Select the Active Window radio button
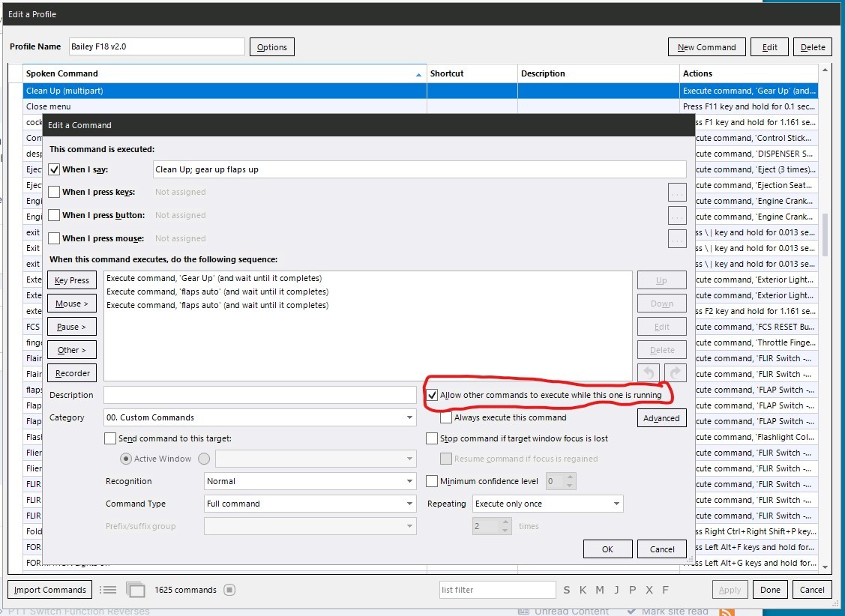845x616 pixels. click(x=125, y=459)
